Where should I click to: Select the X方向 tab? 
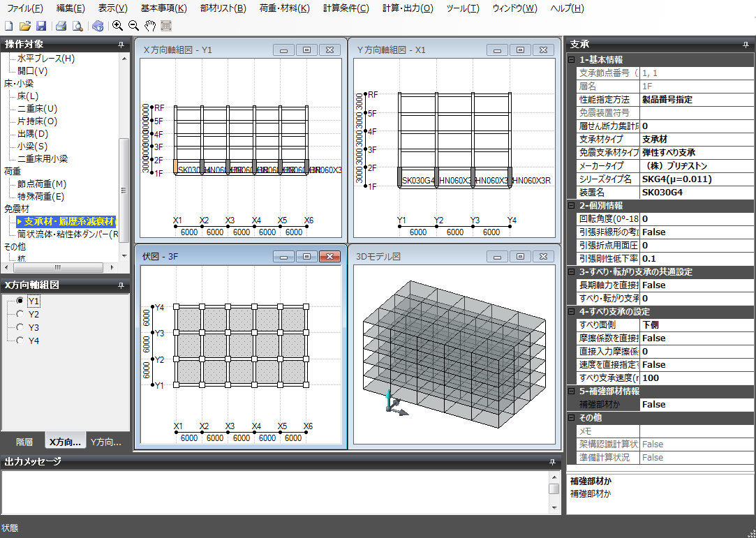click(66, 442)
